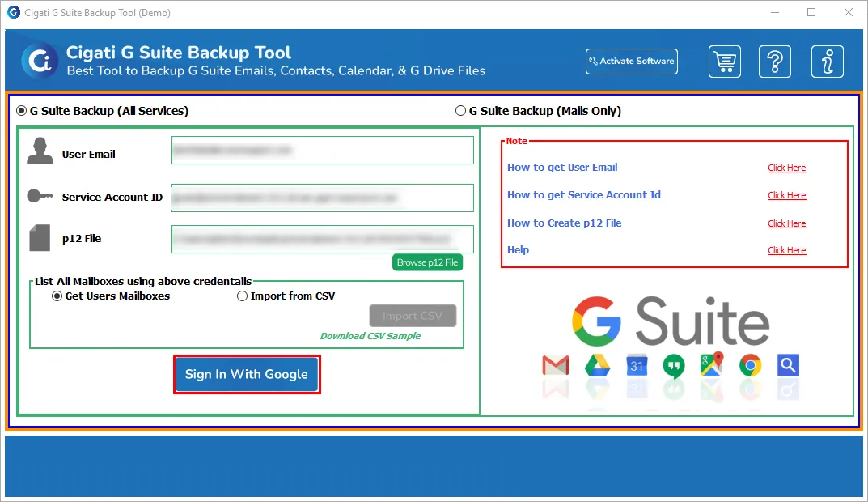Minimize the Cigati G Suite Backup Tool window
The image size is (868, 502).
pos(775,12)
